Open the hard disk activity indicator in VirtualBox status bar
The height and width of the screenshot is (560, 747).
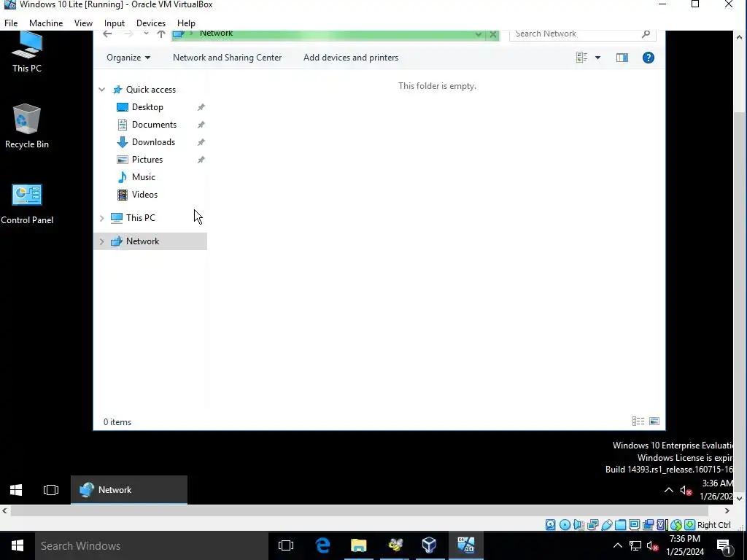point(550,525)
